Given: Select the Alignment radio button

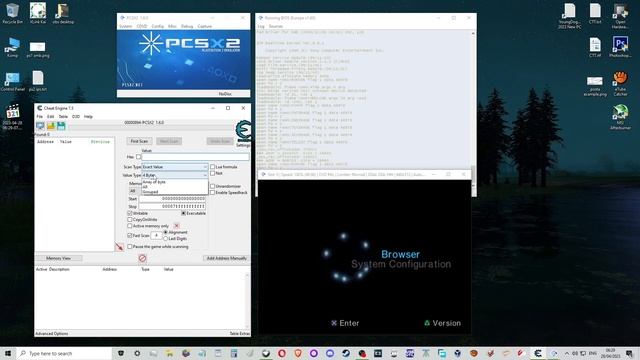Looking at the screenshot, I should (166, 232).
